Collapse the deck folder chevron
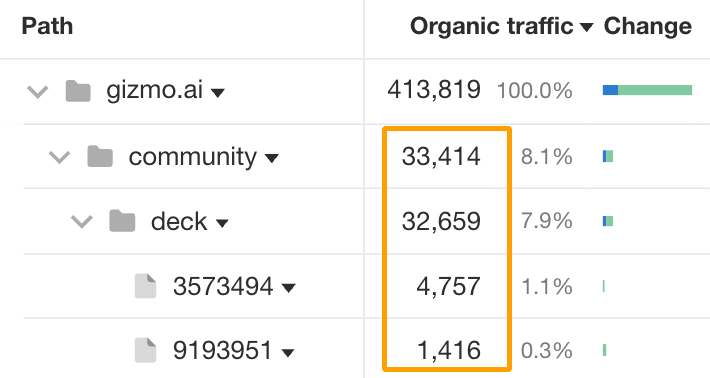This screenshot has width=710, height=378. coord(82,222)
